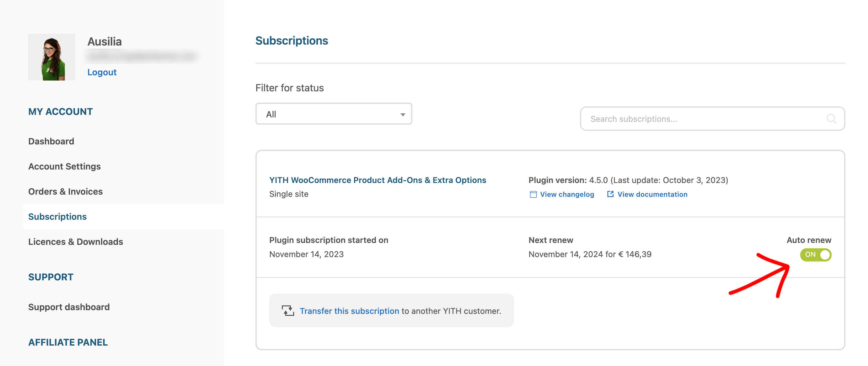Log out via the Logout link
Viewport: 868px width, 366px height.
pos(102,72)
